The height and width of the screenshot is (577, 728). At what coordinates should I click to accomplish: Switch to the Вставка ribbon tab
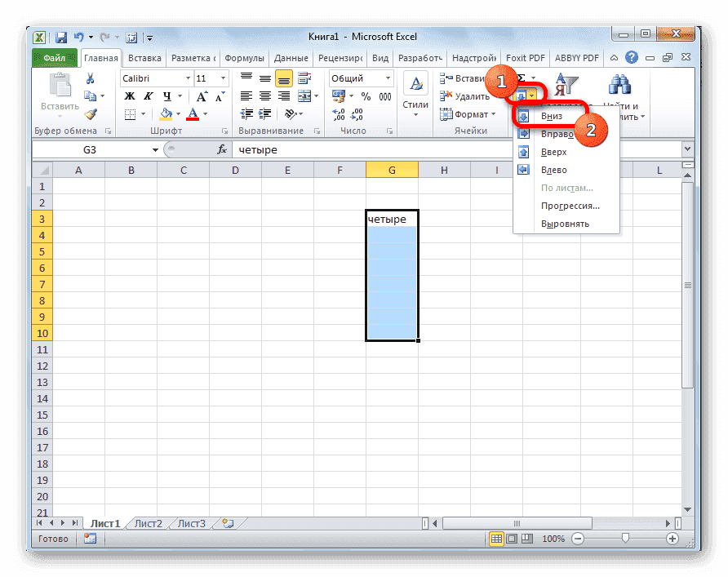coord(144,58)
